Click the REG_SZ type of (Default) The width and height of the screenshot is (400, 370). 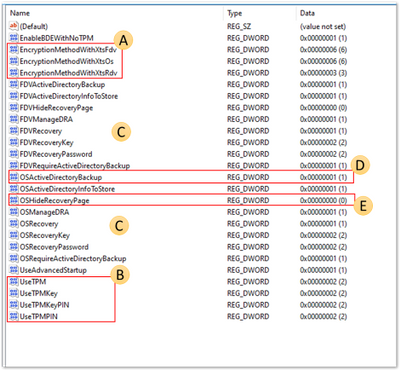click(239, 26)
